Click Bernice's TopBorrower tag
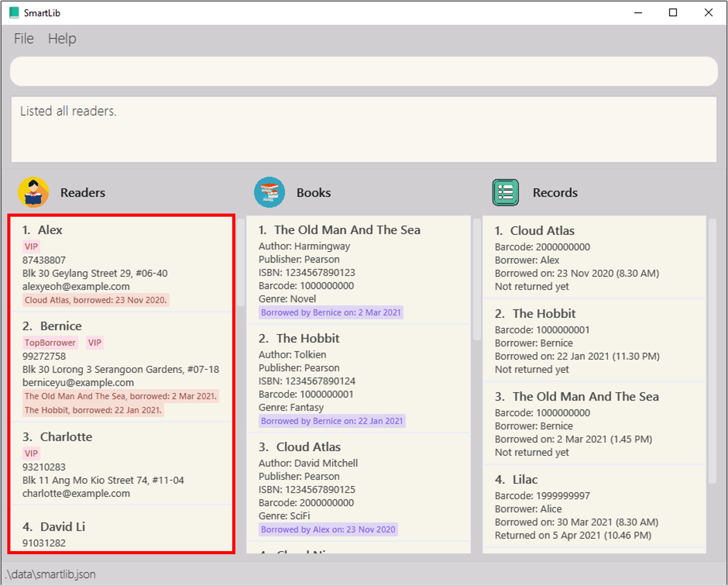 tap(50, 343)
